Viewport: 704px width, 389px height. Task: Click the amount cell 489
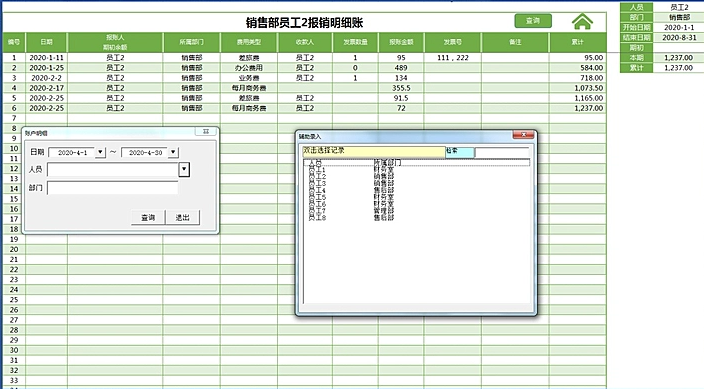(401, 68)
